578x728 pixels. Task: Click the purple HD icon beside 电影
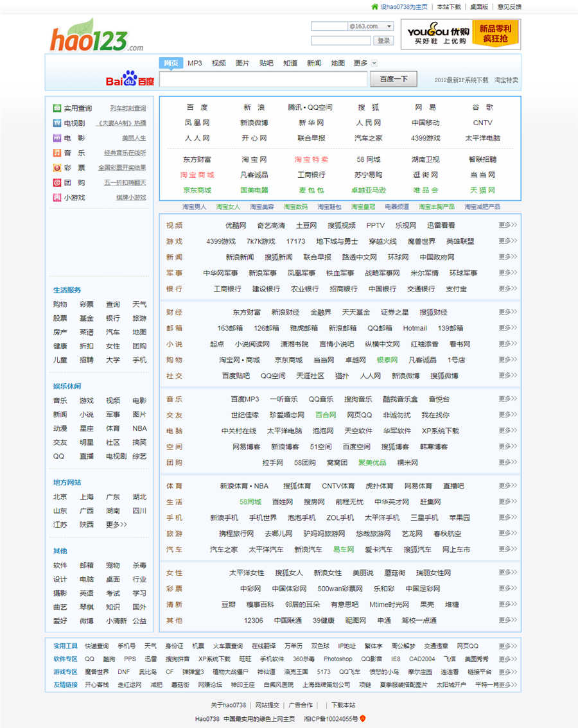point(57,137)
